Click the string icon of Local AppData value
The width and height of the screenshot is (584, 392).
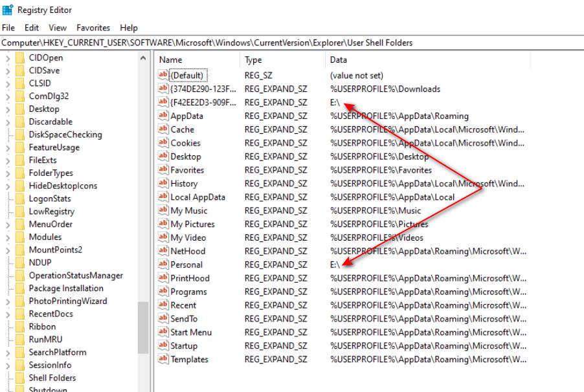tap(163, 197)
